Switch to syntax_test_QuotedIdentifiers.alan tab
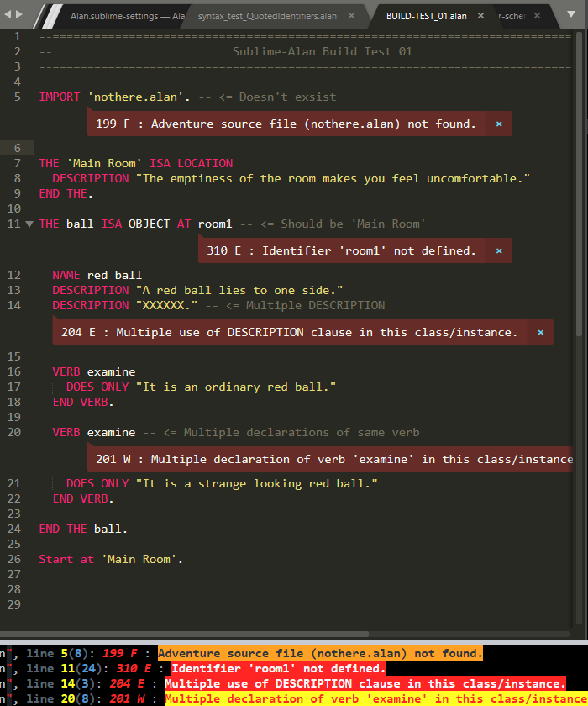Screen dimensions: 588x706 pyautogui.click(x=267, y=16)
